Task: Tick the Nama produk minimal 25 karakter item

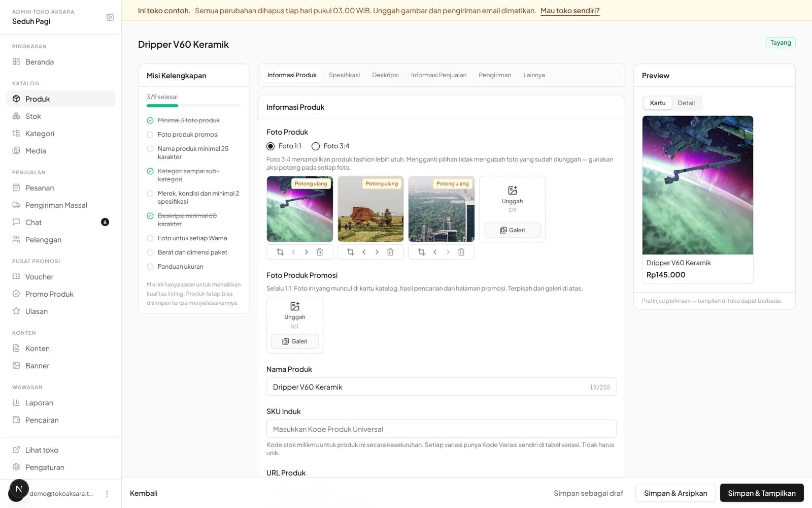Action: pyautogui.click(x=150, y=149)
